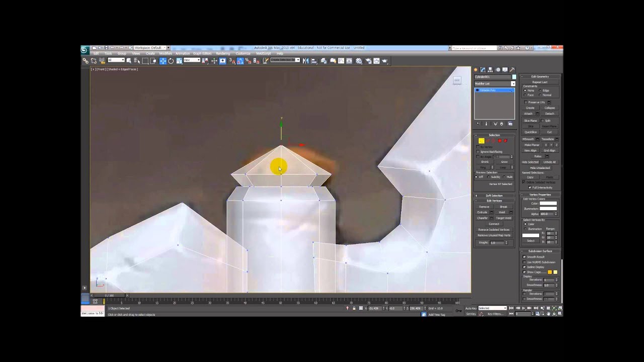
Task: Play the animation
Action: pos(524,308)
